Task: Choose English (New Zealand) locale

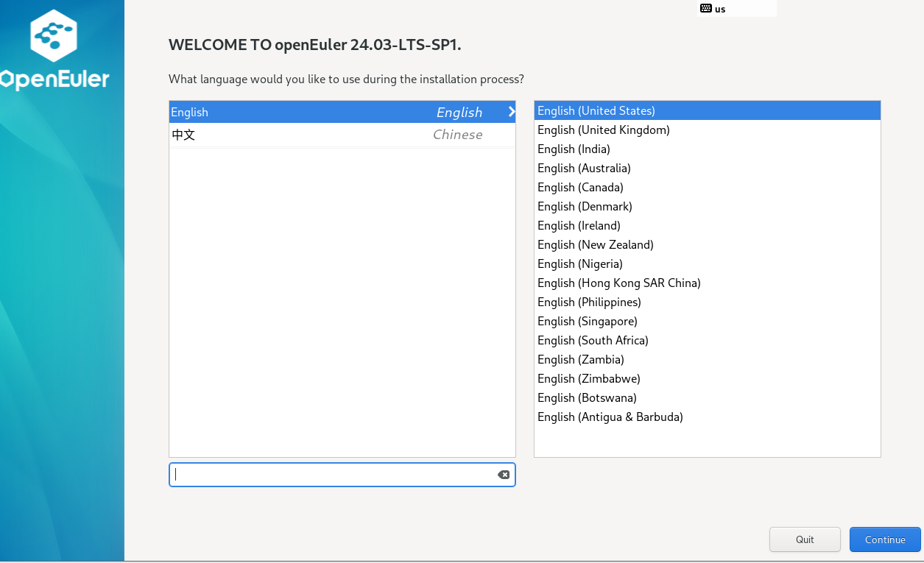Action: 707,244
